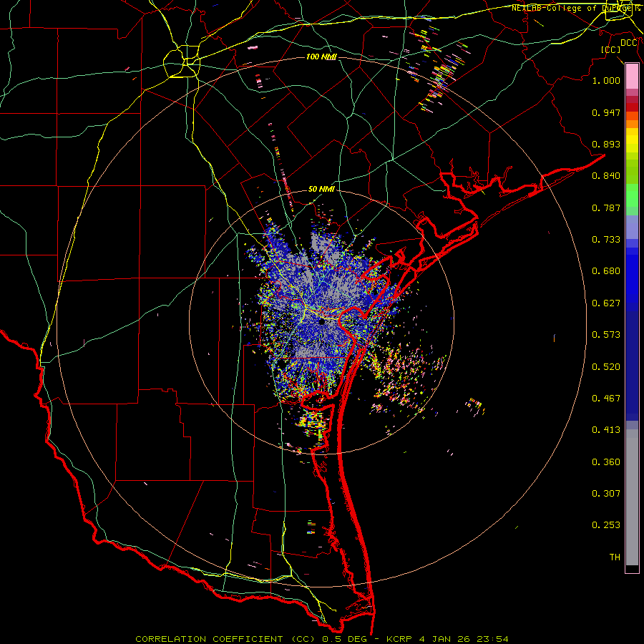644x644 pixels.
Task: Click the 0.573 value on the color scale
Action: (x=606, y=335)
